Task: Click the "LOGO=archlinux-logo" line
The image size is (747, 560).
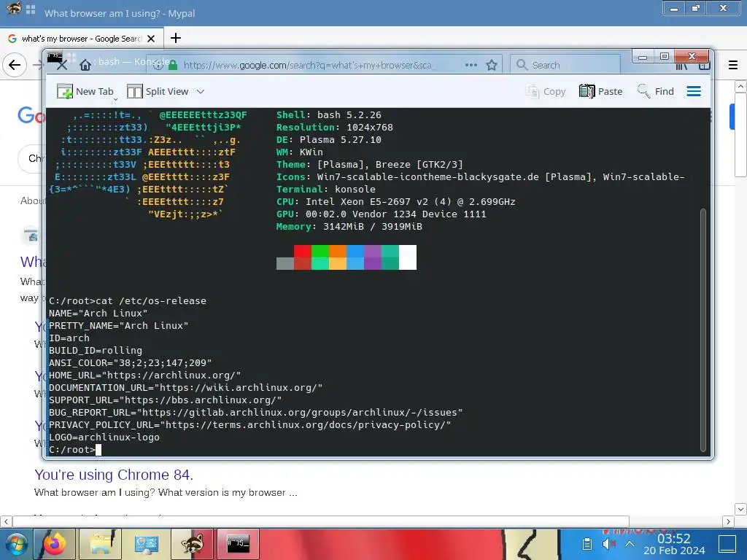Action: point(104,437)
